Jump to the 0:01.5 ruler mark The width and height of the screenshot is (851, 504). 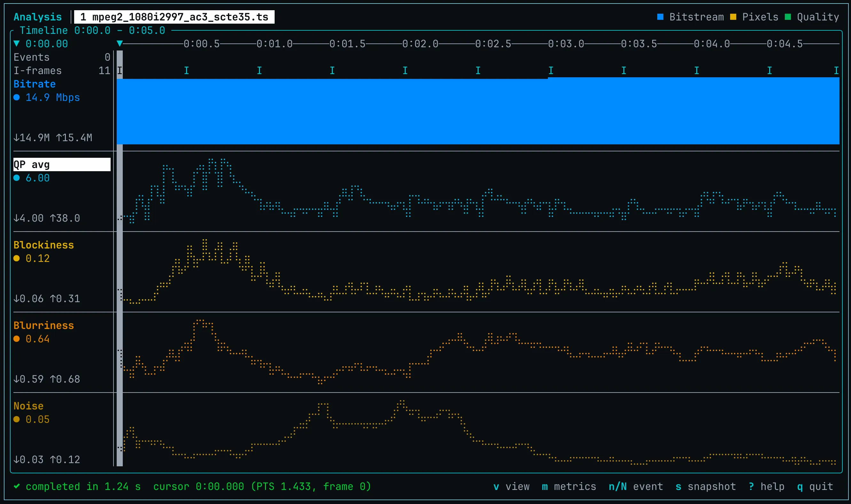tap(347, 44)
